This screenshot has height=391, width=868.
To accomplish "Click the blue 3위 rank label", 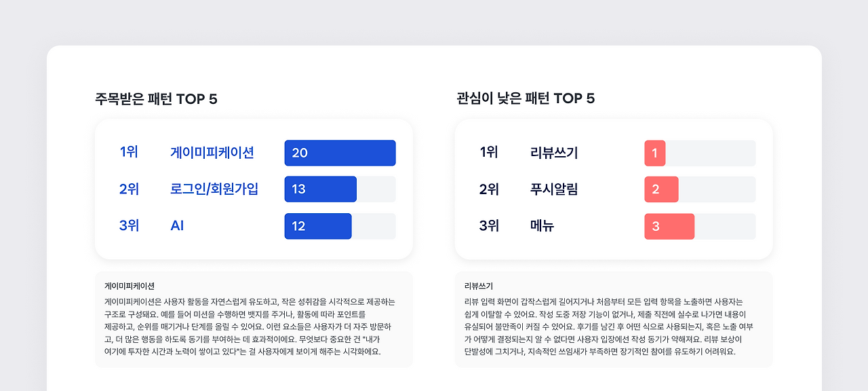I will pos(129,226).
